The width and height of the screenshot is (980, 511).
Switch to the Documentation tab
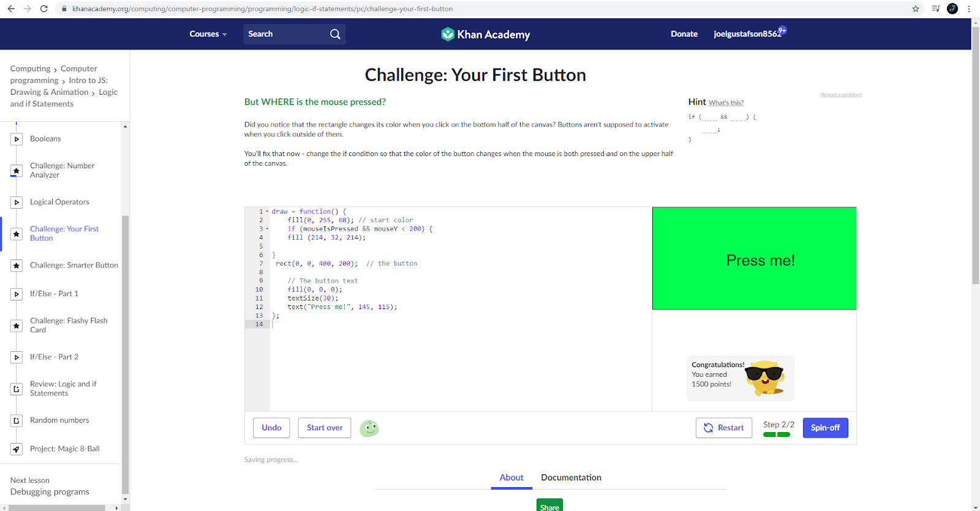click(x=571, y=477)
